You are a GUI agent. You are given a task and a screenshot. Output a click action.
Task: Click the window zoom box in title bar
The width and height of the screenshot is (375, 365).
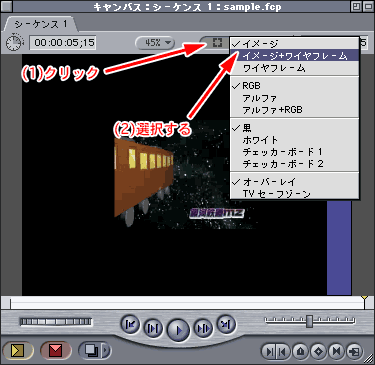pyautogui.click(x=357, y=6)
